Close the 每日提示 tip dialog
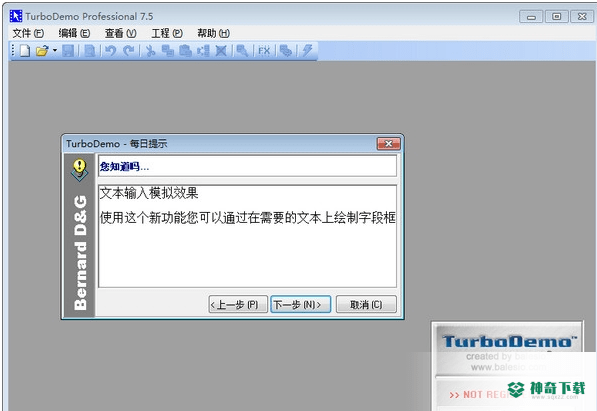 388,144
